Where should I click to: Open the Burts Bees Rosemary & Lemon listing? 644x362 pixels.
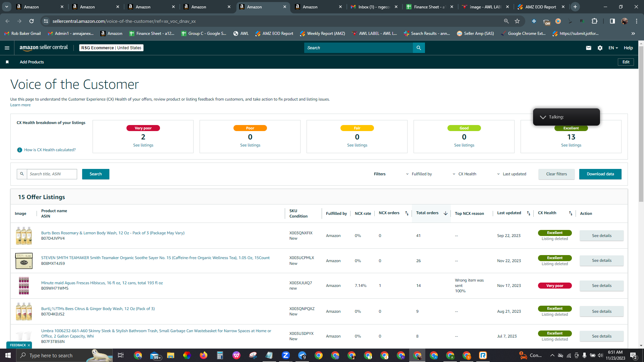(x=113, y=233)
